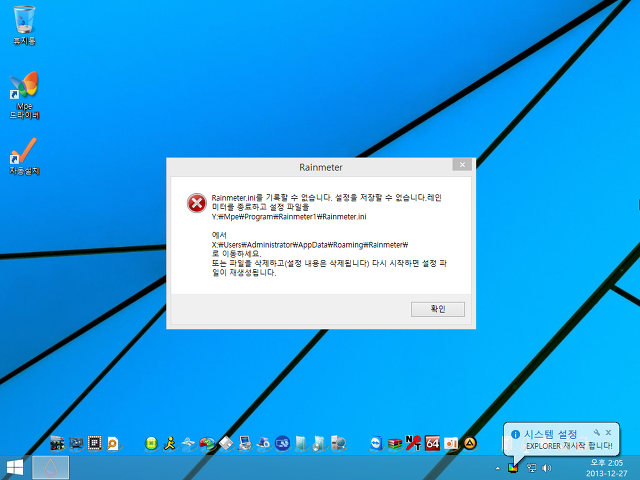
Task: Click the X:\Users\Administrator AppData path line
Action: pyautogui.click(x=310, y=244)
